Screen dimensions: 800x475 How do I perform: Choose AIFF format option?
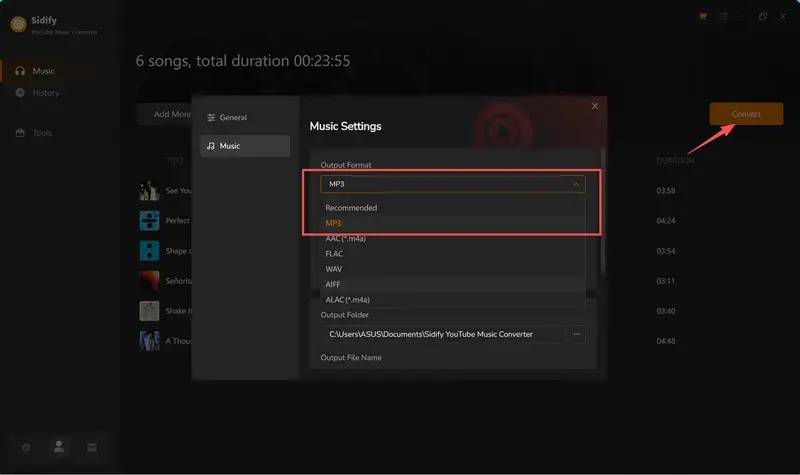[x=453, y=284]
